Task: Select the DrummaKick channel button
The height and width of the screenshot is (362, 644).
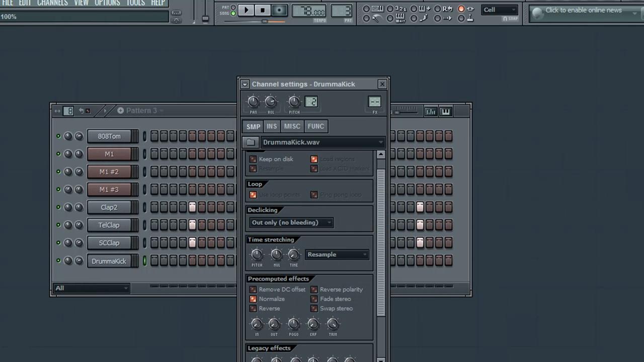Action: coord(109,261)
